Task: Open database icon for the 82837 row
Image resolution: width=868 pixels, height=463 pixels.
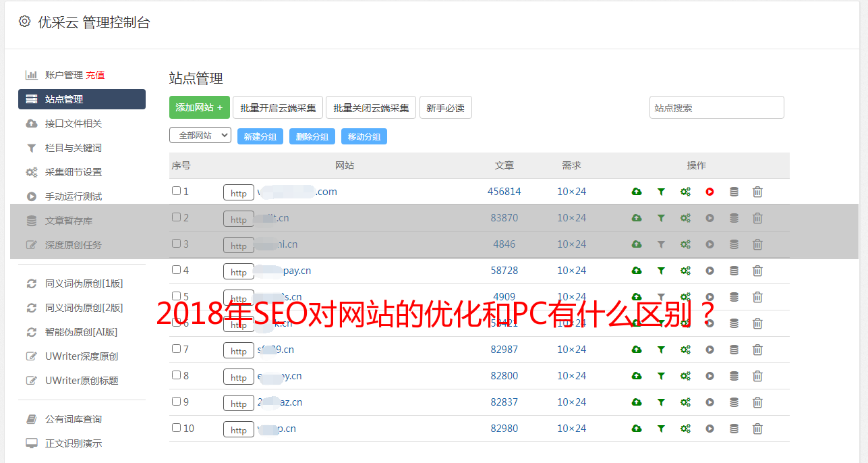Action: coord(734,402)
